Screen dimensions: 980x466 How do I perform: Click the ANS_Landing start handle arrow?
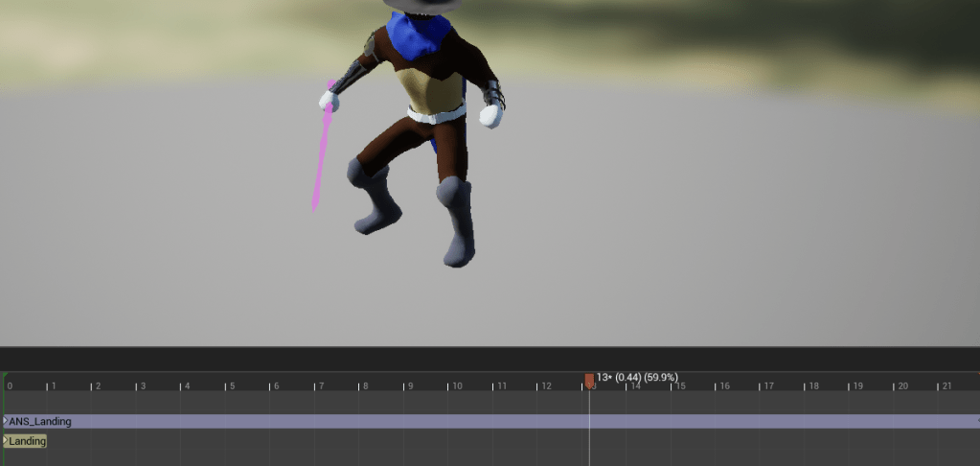(x=5, y=421)
